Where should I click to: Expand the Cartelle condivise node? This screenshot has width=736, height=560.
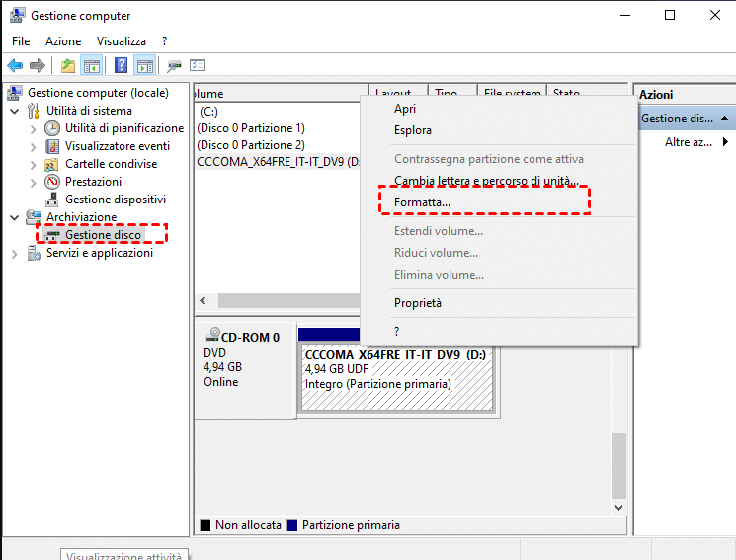tap(33, 165)
